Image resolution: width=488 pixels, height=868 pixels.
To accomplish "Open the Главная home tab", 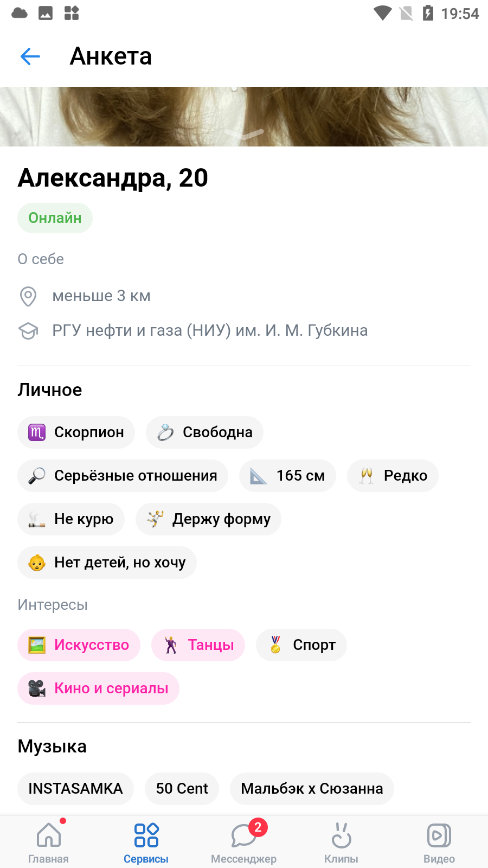I will [49, 842].
